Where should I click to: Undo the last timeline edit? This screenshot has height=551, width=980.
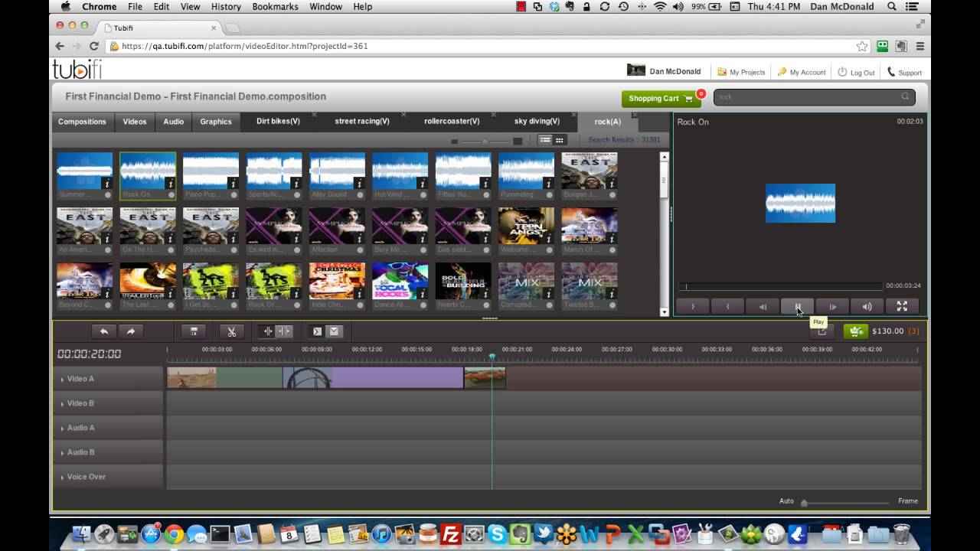click(x=104, y=331)
